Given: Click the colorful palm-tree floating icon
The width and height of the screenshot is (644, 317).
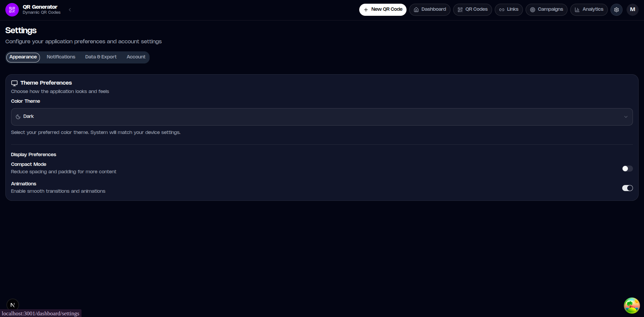Looking at the screenshot, I should point(632,306).
